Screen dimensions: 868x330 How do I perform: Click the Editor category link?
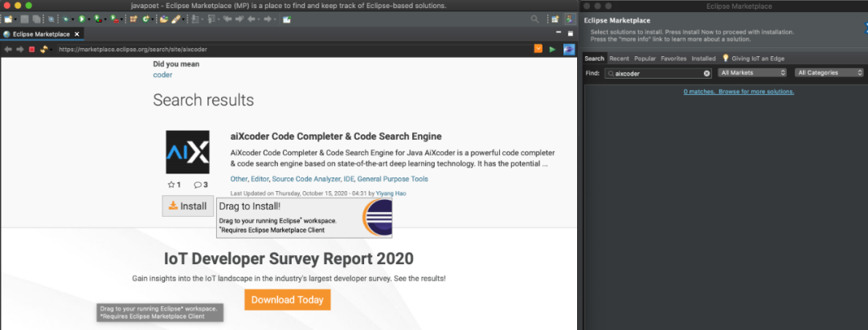260,179
